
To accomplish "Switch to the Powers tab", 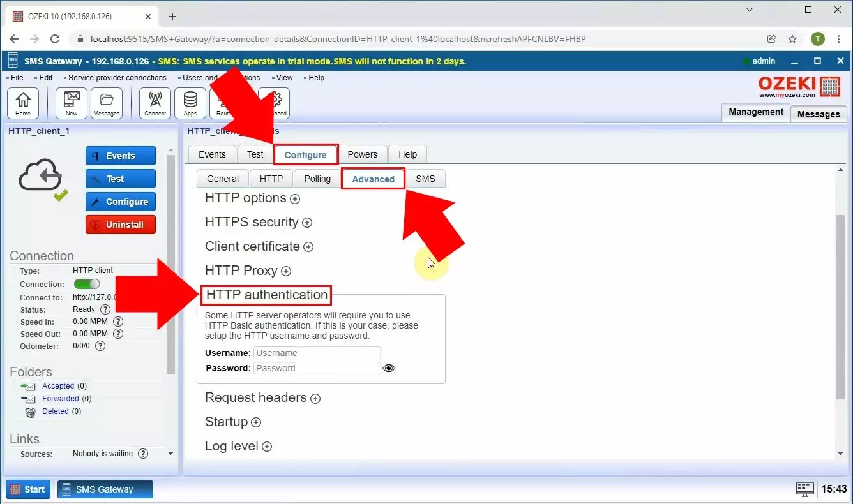I will point(363,154).
